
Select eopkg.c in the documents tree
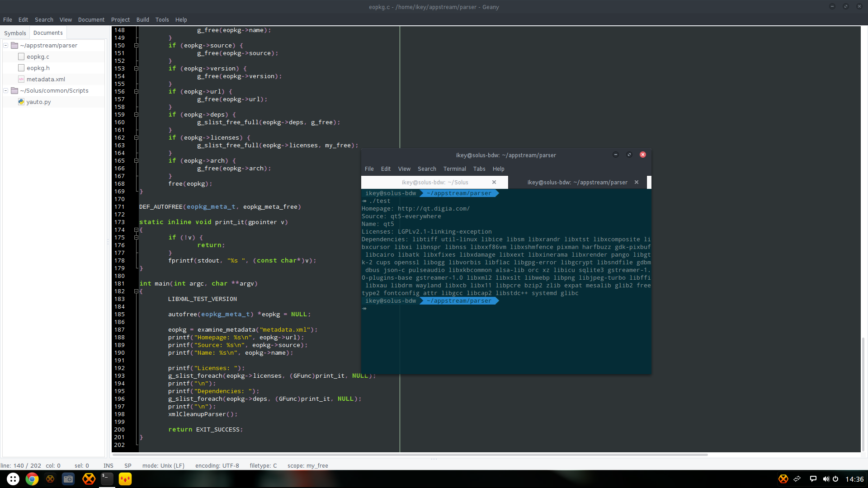[38, 56]
